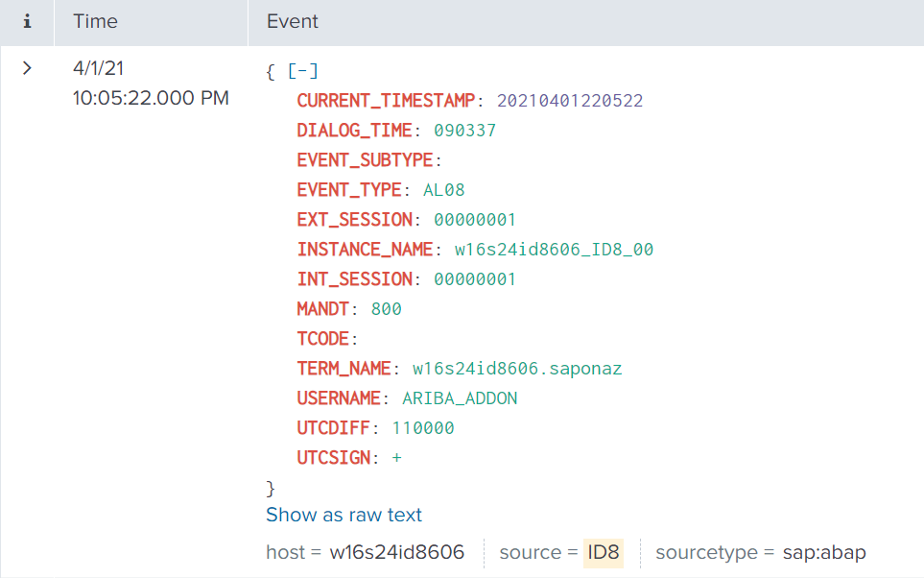Image resolution: width=924 pixels, height=578 pixels.
Task: Click the UTCSIGN plus value
Action: (396, 458)
